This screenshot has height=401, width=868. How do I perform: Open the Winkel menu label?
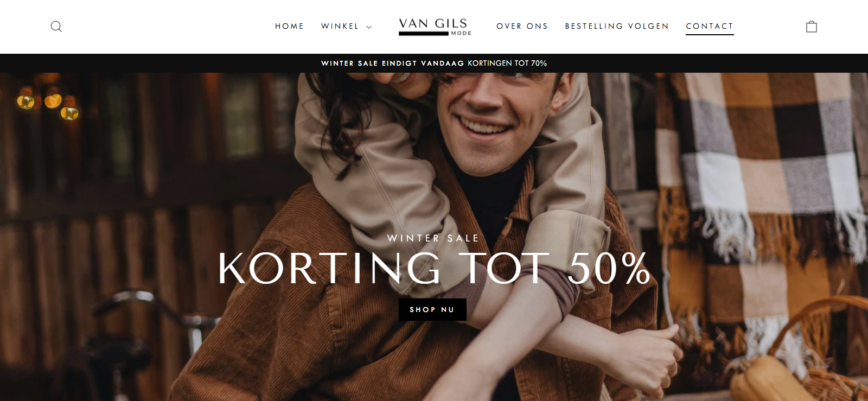click(x=340, y=26)
